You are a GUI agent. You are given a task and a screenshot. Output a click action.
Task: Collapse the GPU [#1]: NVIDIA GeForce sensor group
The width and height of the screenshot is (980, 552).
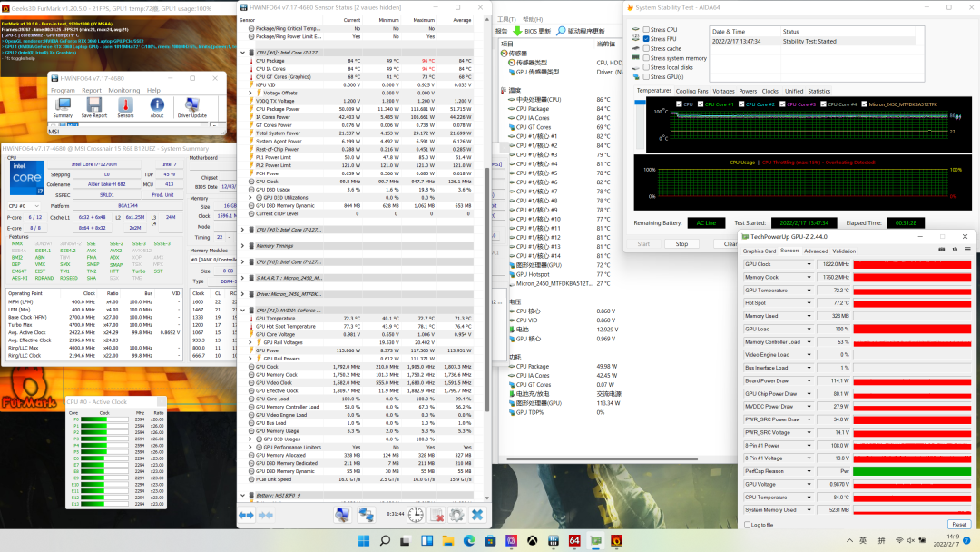tap(243, 310)
